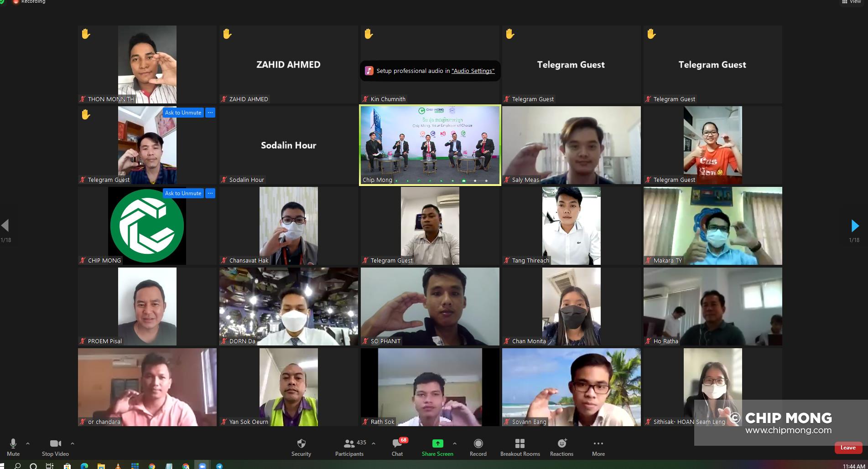
Task: Click the Zoom icon in the taskbar
Action: click(x=203, y=466)
